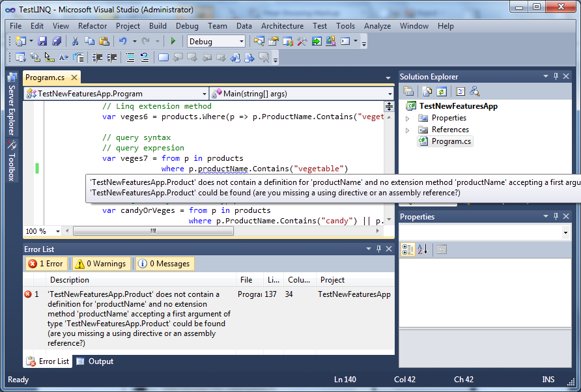Click the Paste clipboard icon
581x392 pixels.
(104, 41)
